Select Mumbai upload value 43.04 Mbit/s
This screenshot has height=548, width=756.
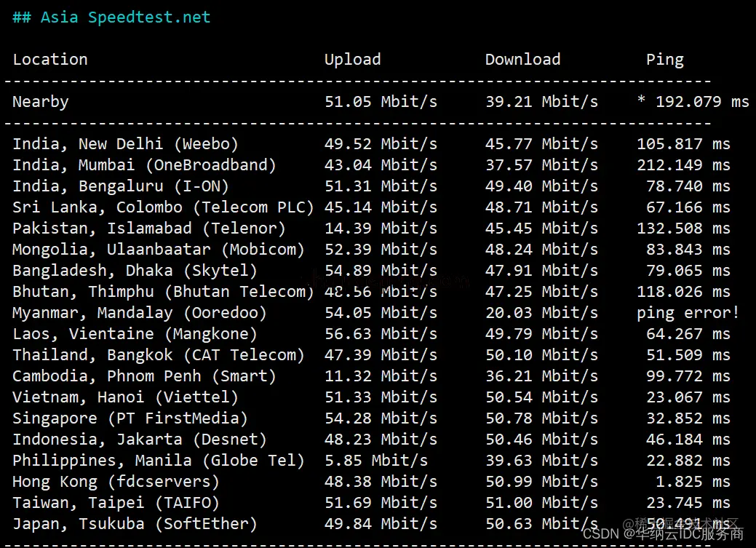pyautogui.click(x=381, y=165)
